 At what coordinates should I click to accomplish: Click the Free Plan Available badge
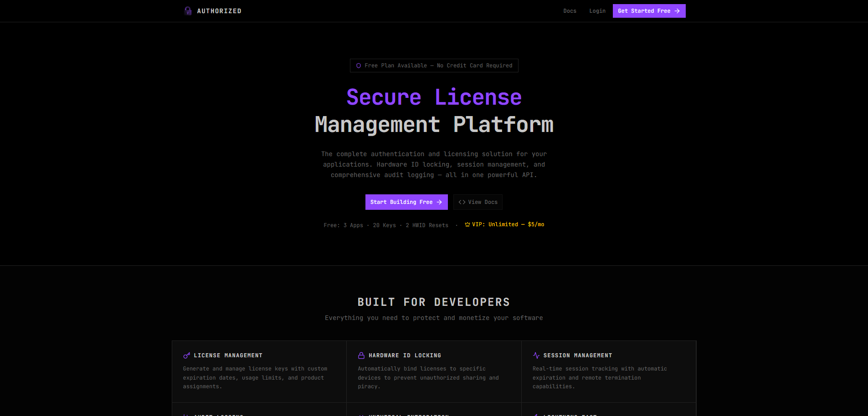click(x=434, y=65)
